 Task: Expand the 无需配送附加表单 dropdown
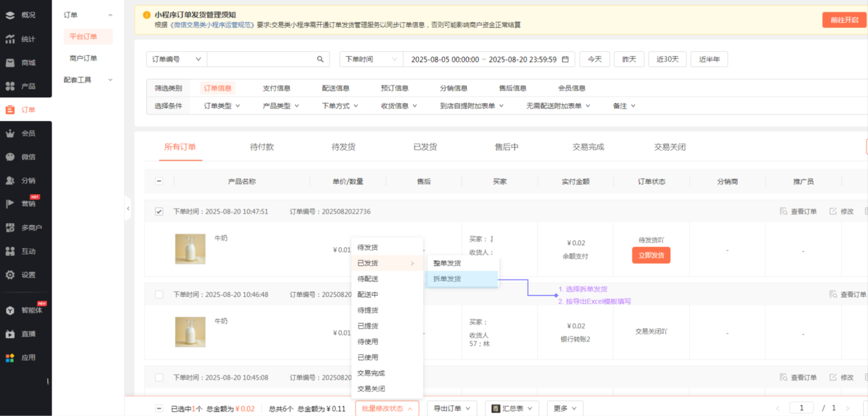tap(558, 106)
